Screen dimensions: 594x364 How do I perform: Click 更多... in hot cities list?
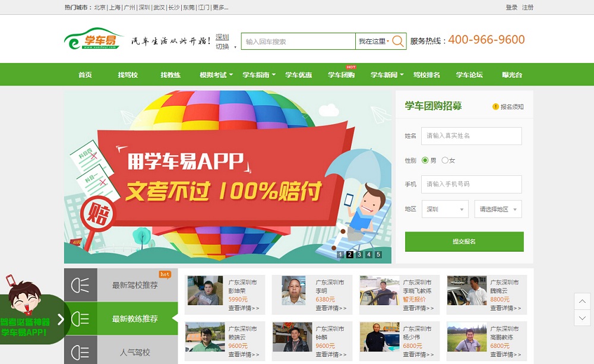click(x=220, y=7)
